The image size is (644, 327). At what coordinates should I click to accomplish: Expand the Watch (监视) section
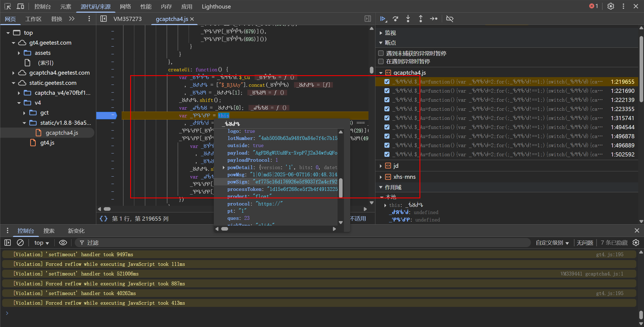[381, 33]
